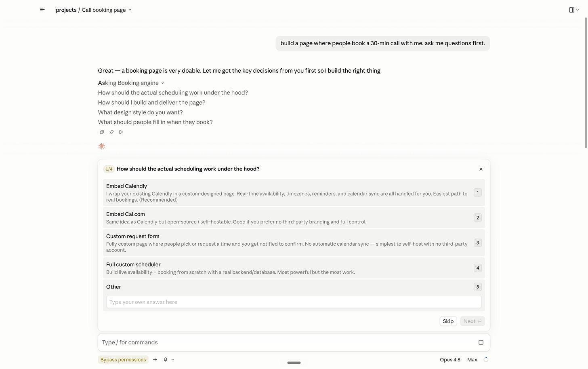Viewport: 588px width, 369px height.
Task: Toggle the sidebar menu icon
Action: tap(42, 10)
